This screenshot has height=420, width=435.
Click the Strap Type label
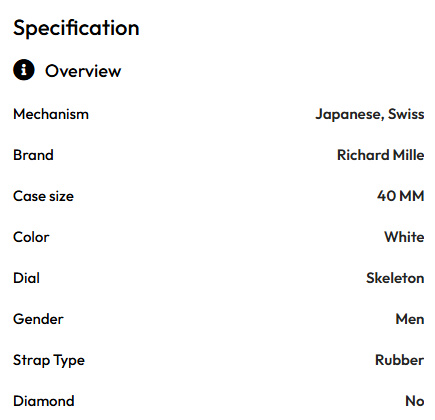pyautogui.click(x=49, y=360)
